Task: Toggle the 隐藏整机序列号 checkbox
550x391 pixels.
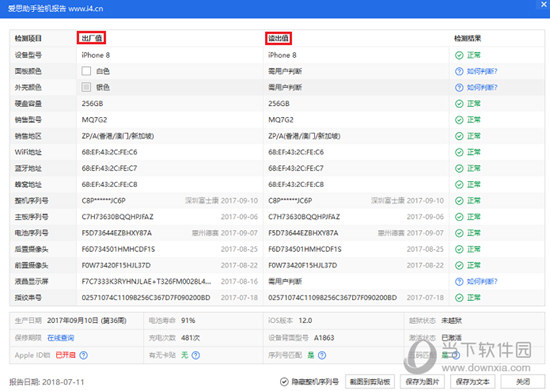Action: (284, 382)
